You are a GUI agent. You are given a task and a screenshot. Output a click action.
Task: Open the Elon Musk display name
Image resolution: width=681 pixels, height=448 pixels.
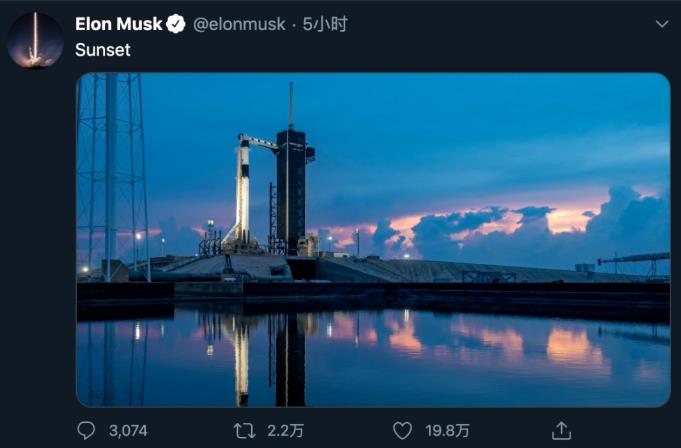pos(119,24)
